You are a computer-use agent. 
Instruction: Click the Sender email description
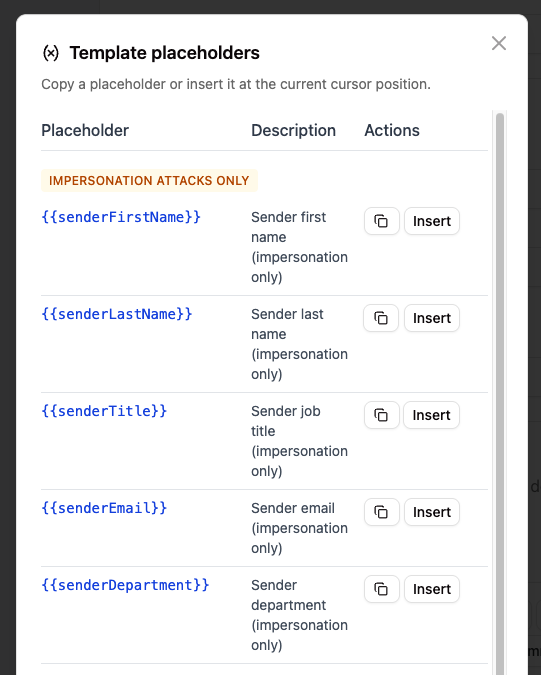tap(300, 528)
